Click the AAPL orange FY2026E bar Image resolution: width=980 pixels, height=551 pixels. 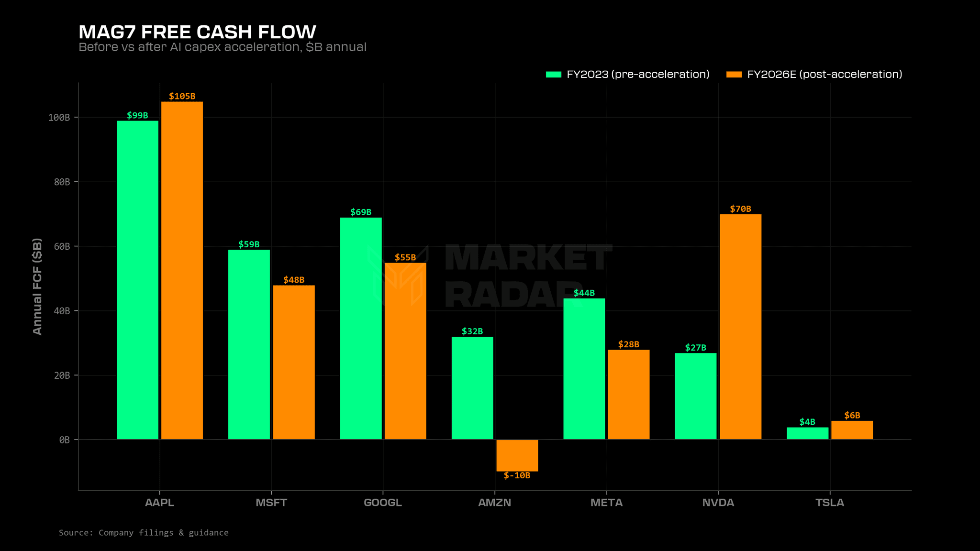[x=182, y=270]
